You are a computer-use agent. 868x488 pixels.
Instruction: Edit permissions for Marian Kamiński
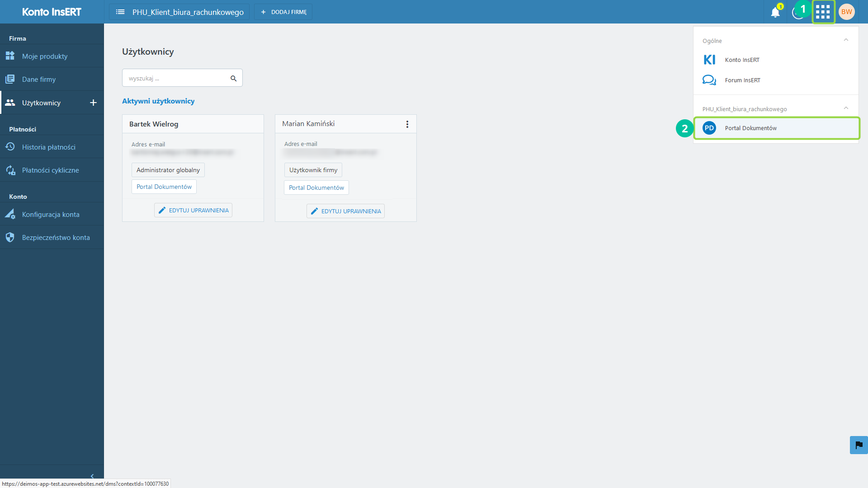[x=345, y=211]
